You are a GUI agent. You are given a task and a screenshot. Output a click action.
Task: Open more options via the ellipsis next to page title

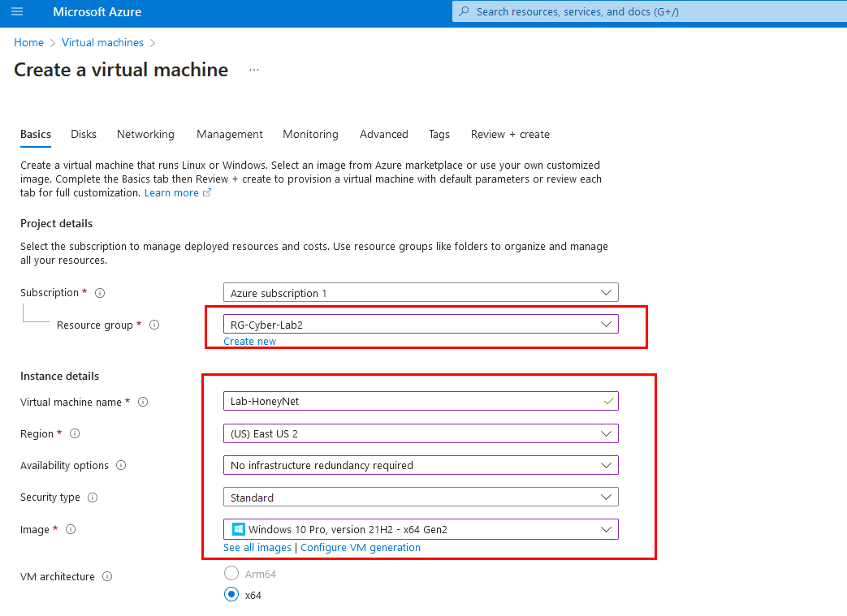click(253, 70)
